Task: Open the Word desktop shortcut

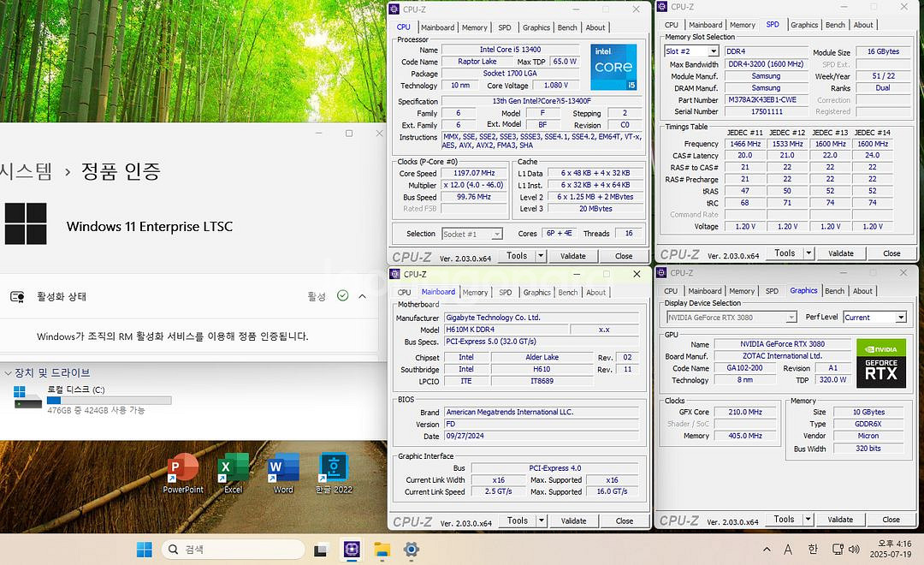Action: tap(283, 473)
